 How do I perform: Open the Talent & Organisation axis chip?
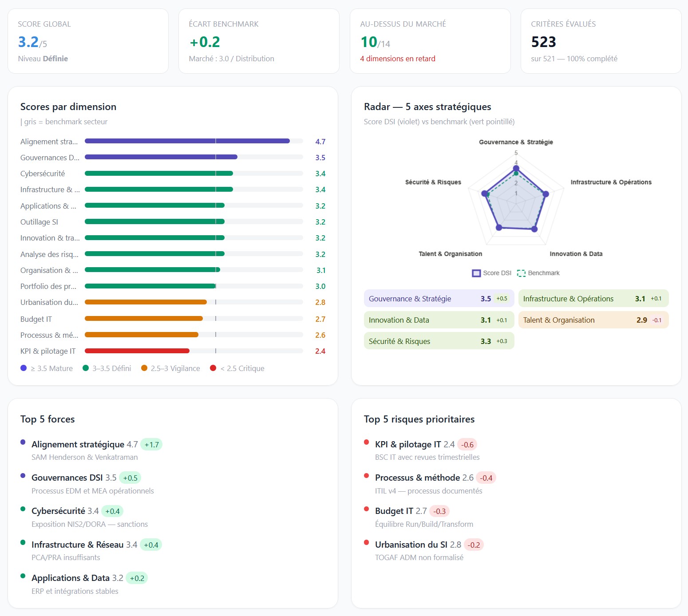(593, 320)
